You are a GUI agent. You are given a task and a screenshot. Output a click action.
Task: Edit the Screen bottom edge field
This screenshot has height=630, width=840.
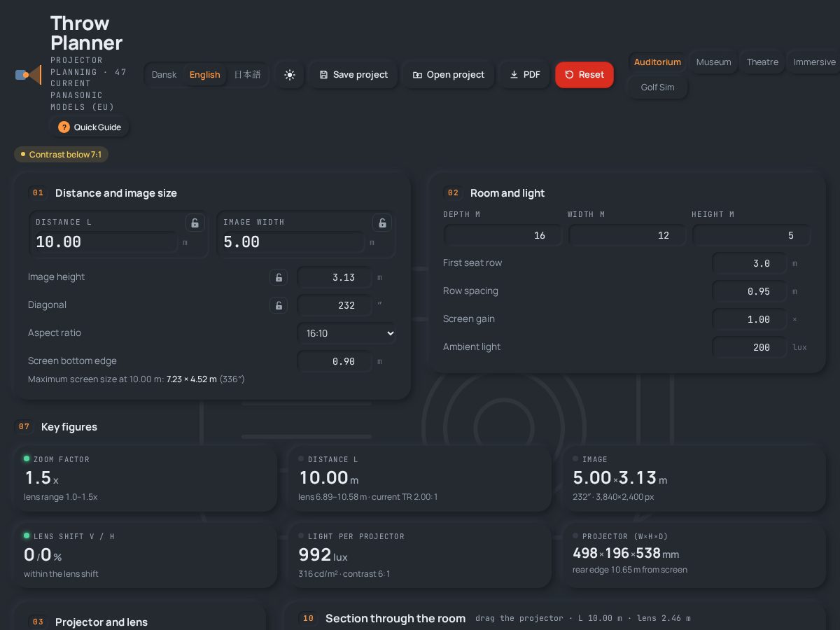(x=335, y=361)
